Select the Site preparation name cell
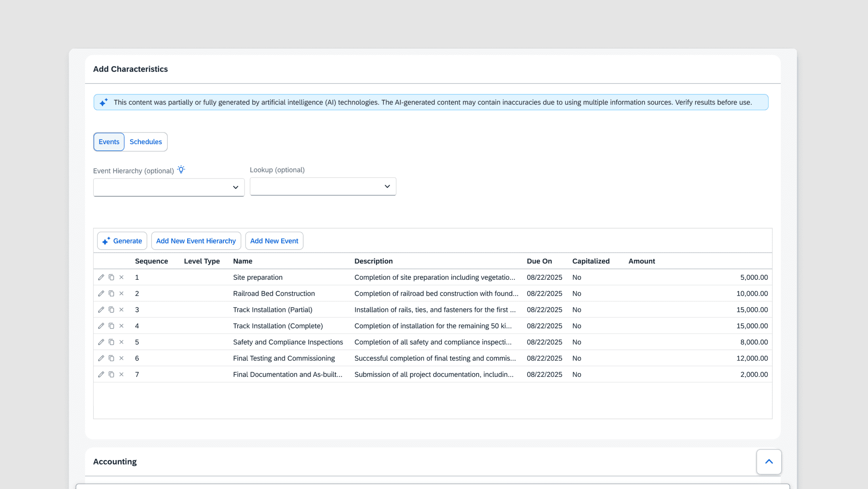Image resolution: width=868 pixels, height=489 pixels. pos(258,277)
